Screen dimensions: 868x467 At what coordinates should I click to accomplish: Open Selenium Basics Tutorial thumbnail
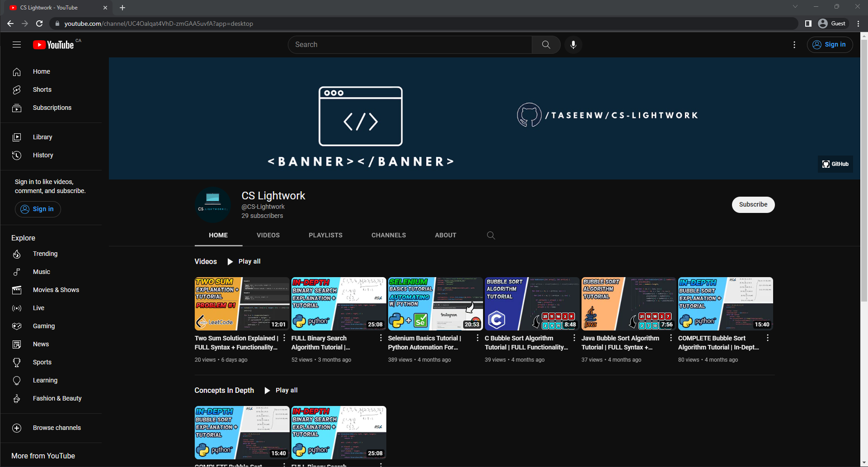435,303
